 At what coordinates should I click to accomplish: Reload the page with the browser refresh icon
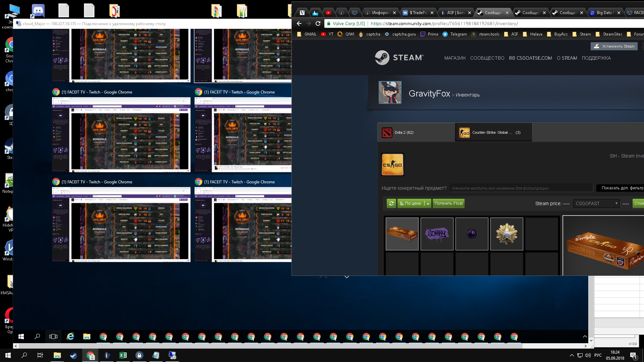tap(318, 23)
